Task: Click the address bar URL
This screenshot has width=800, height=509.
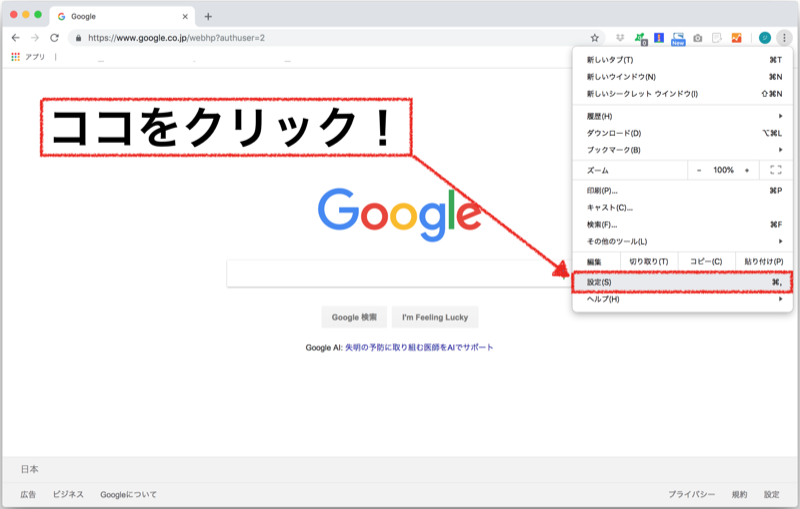Action: pos(177,38)
